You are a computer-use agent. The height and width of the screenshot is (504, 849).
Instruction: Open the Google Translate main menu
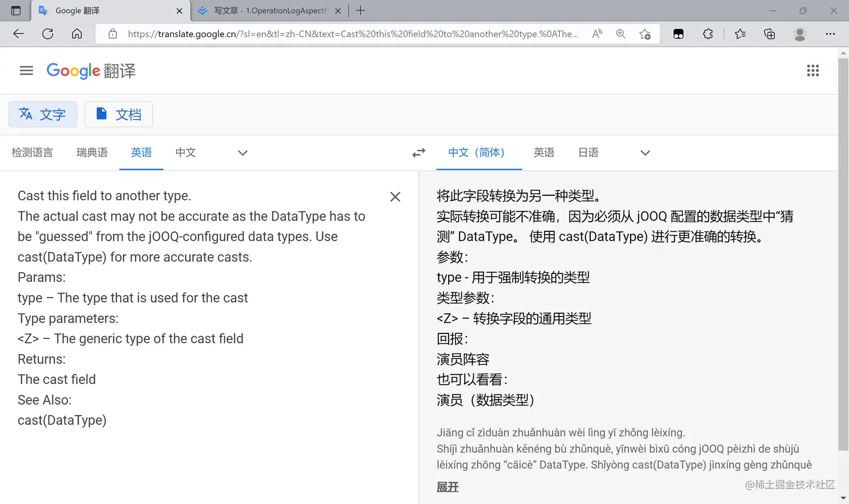coord(26,71)
